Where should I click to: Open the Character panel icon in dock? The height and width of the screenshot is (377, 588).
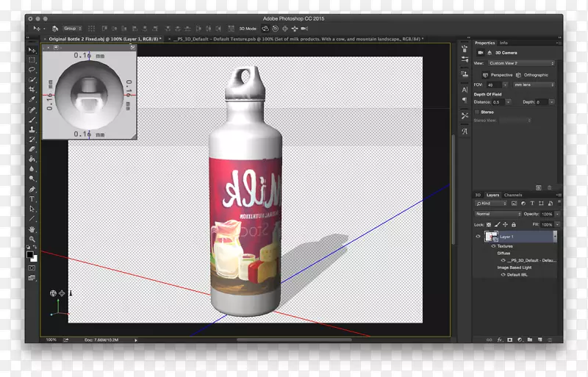point(465,90)
